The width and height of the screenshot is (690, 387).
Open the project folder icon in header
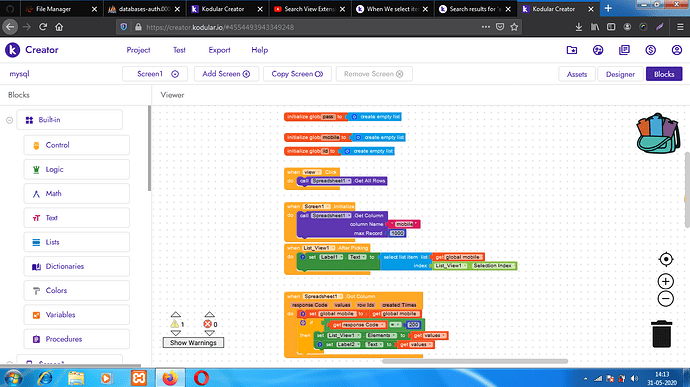tap(572, 50)
